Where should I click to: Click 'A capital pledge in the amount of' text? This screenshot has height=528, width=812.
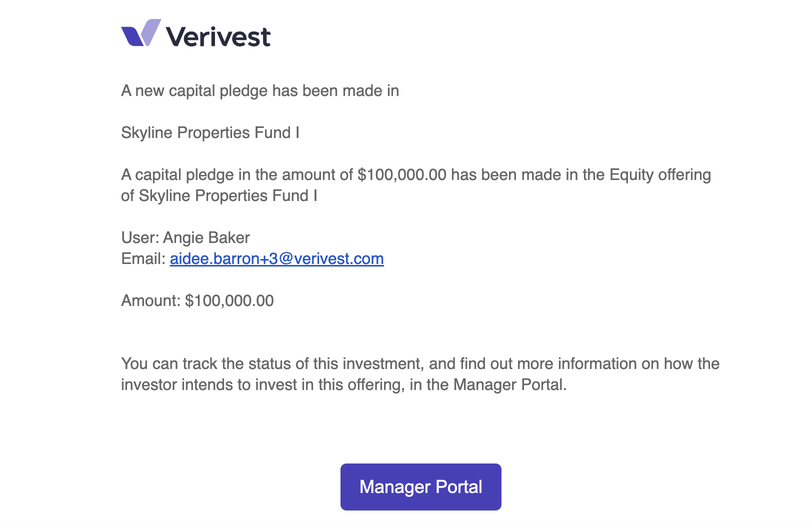[237, 174]
